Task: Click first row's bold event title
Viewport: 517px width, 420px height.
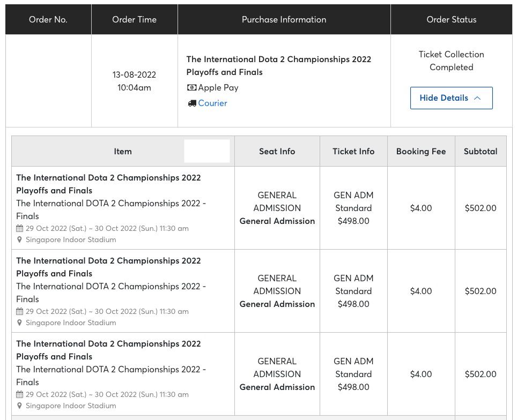Action: click(108, 184)
